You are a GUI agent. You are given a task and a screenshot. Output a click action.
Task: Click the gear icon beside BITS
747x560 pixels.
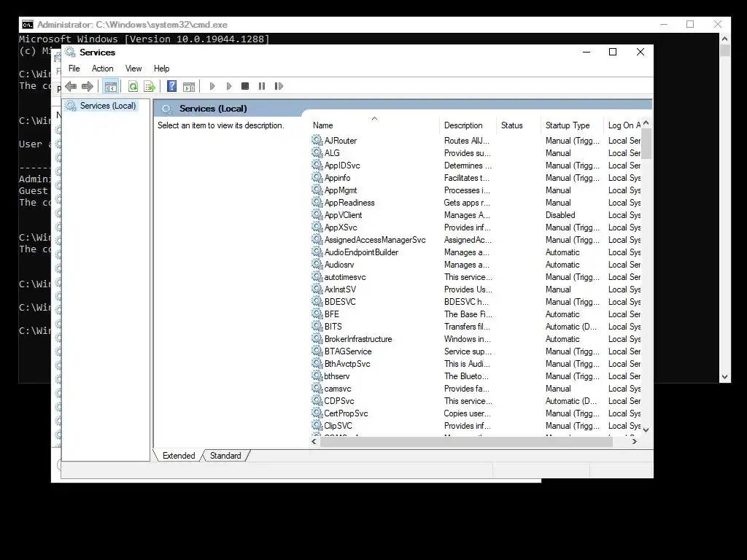pos(317,326)
